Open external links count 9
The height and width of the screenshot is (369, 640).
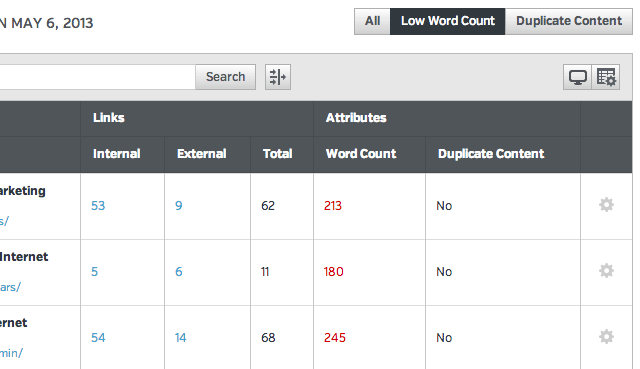(x=179, y=206)
